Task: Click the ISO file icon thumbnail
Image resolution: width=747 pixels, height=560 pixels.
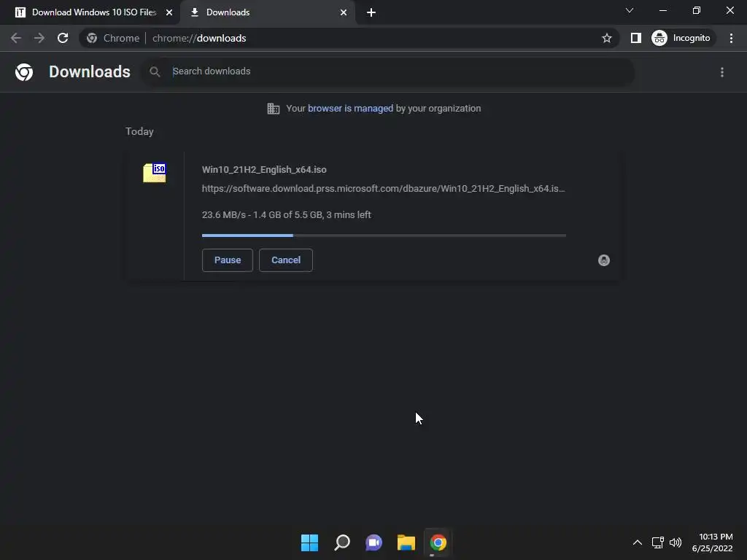Action: pos(155,173)
